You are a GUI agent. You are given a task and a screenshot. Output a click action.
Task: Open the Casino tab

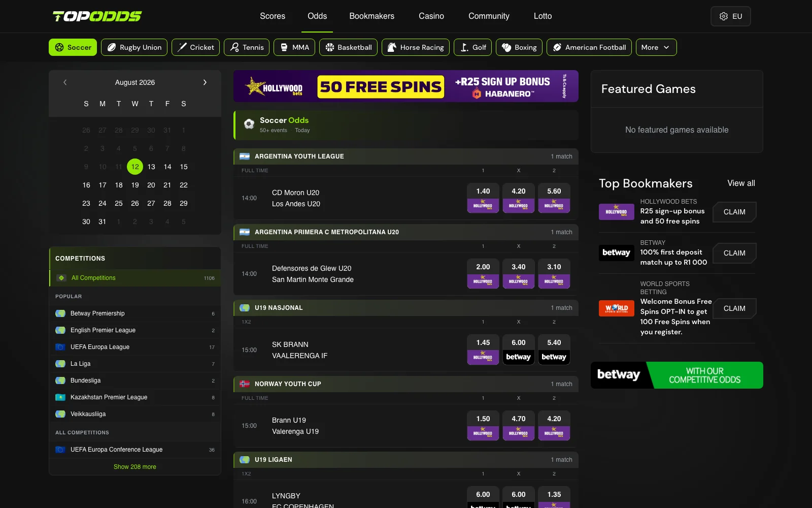pos(431,16)
